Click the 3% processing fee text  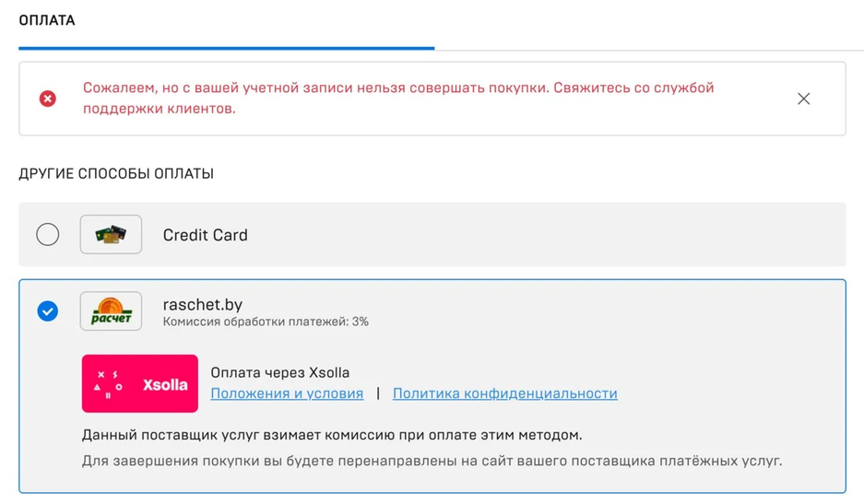coord(266,322)
